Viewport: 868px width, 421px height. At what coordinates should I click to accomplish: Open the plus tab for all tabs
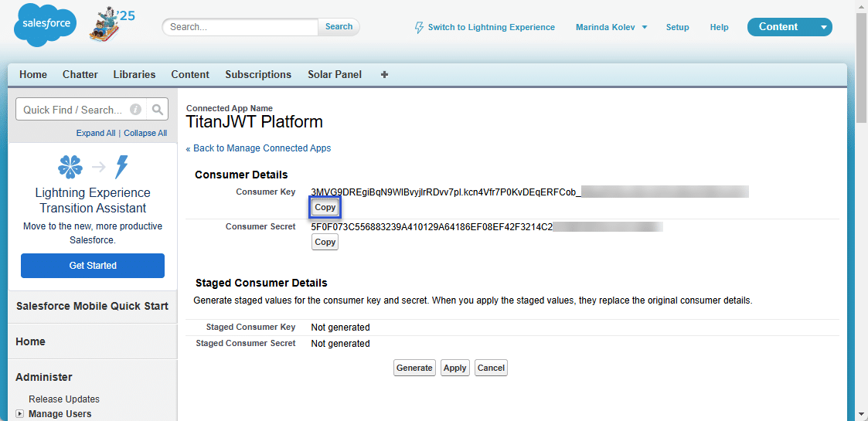coord(384,74)
